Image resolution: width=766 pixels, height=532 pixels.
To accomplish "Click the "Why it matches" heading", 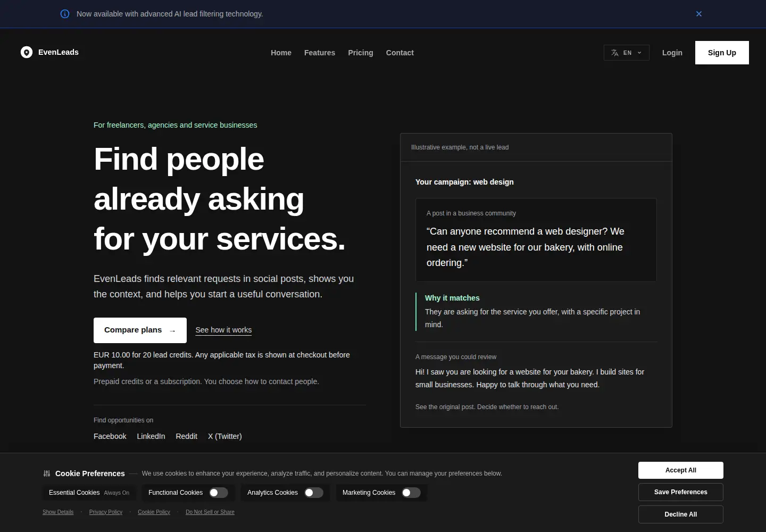I will [x=452, y=298].
